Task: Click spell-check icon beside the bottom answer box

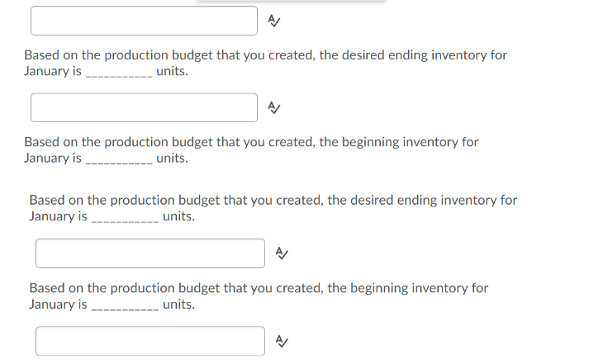Action: pos(281,340)
